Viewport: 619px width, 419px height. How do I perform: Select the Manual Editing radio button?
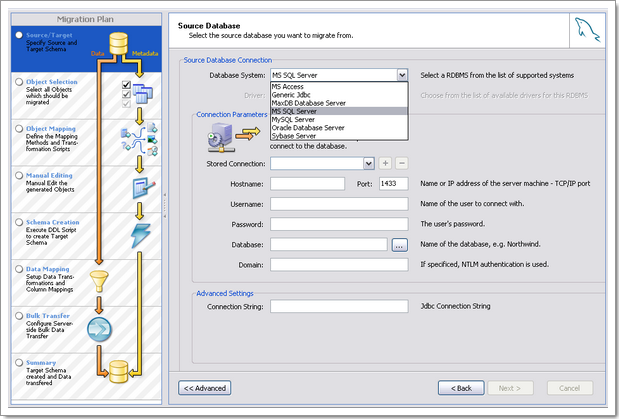[19, 175]
